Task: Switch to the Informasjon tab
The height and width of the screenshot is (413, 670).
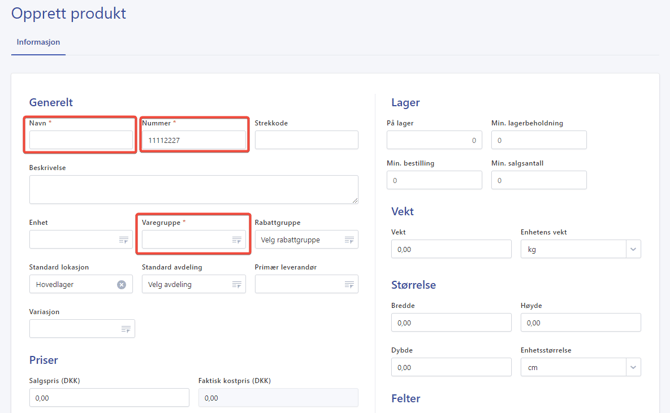Action: [x=38, y=42]
